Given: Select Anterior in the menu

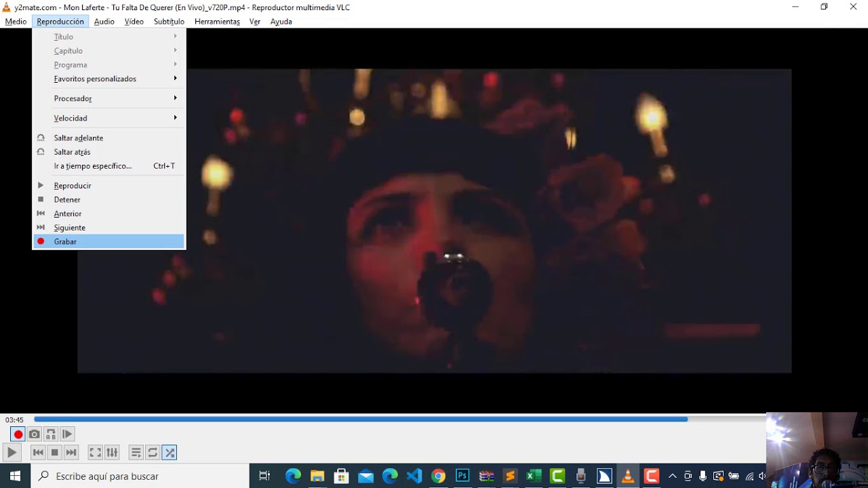Looking at the screenshot, I should click(x=108, y=213).
